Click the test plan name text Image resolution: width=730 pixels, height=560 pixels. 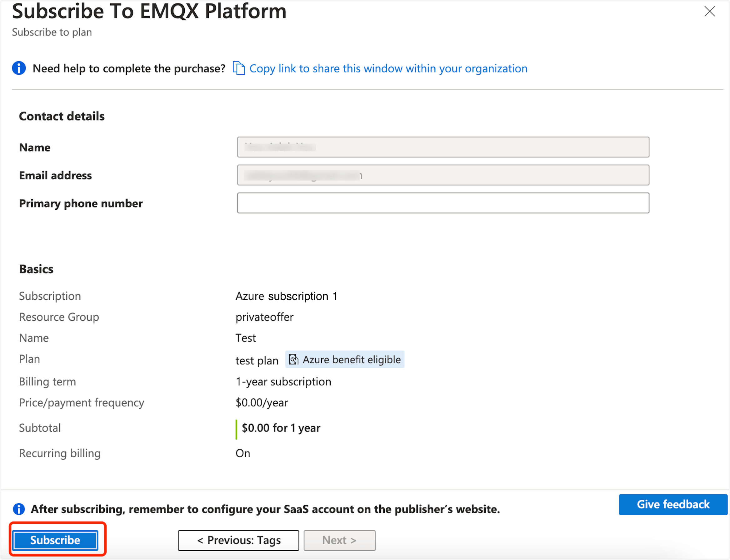pyautogui.click(x=257, y=361)
